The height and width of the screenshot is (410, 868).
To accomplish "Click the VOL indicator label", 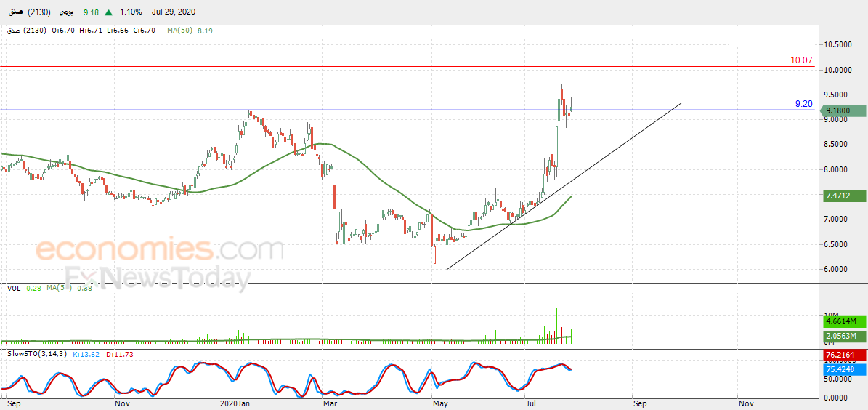I will (x=13, y=288).
